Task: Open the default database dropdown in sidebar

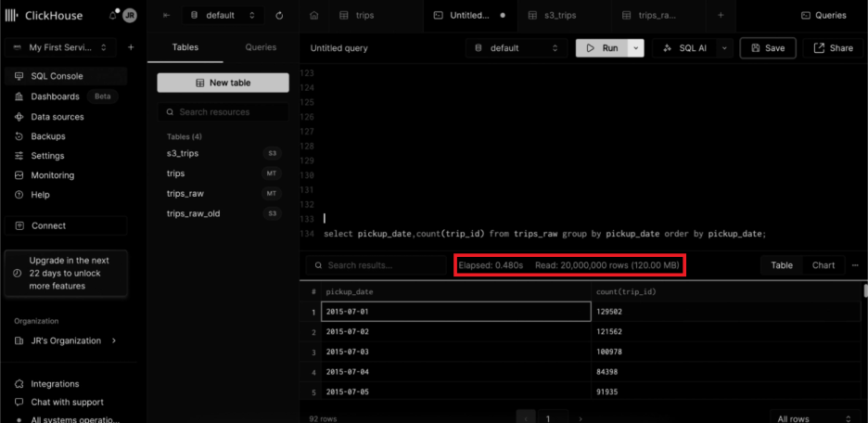Action: (x=223, y=16)
